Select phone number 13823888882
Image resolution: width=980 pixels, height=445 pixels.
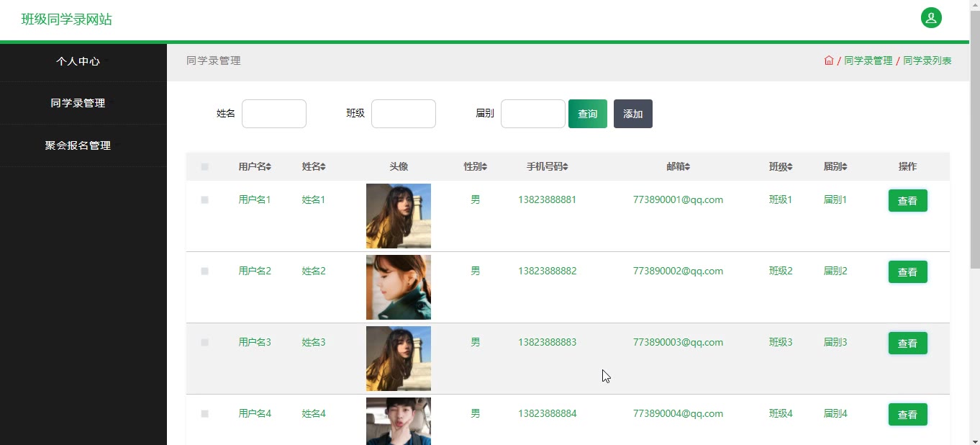click(x=547, y=271)
